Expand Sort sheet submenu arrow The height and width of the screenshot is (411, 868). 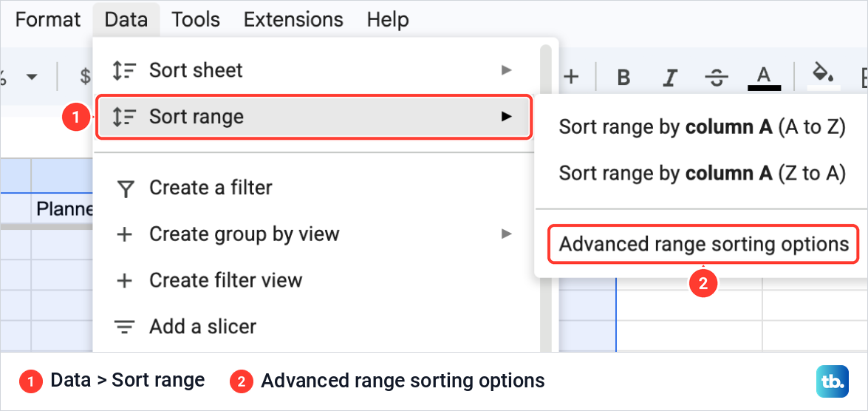click(x=505, y=70)
